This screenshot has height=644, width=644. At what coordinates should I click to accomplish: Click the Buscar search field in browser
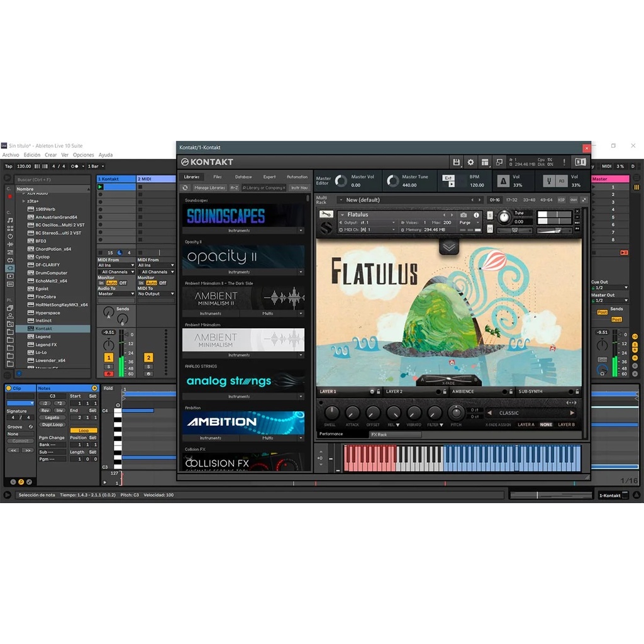[53, 179]
